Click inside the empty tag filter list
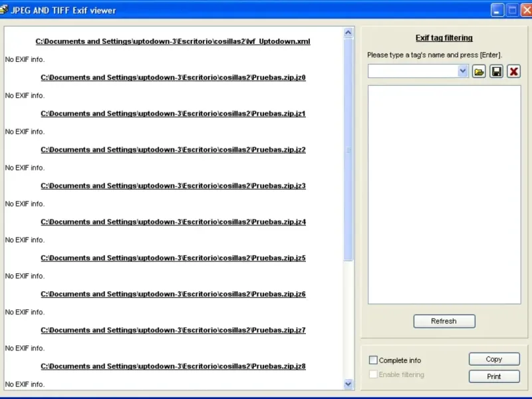532x399 pixels. coord(444,195)
